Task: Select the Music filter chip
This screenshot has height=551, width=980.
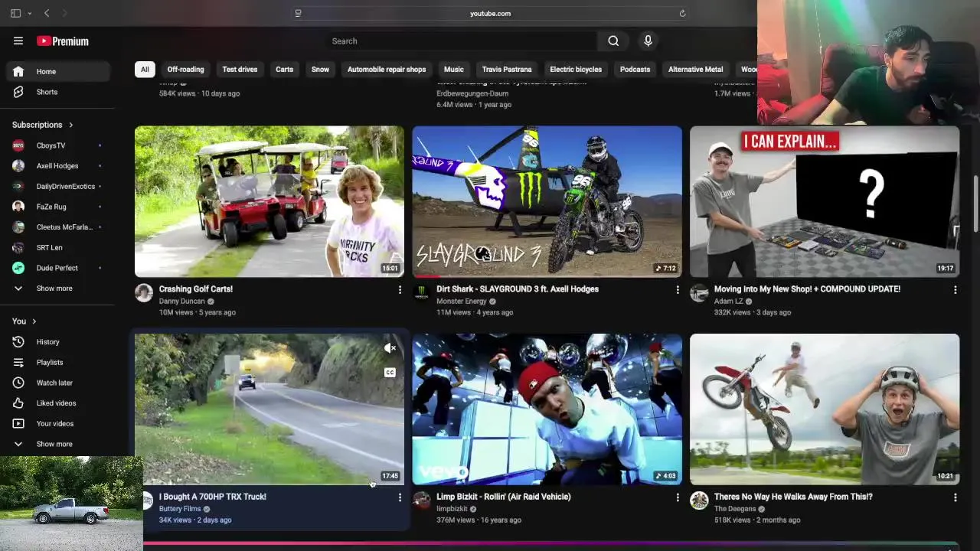Action: [x=454, y=70]
